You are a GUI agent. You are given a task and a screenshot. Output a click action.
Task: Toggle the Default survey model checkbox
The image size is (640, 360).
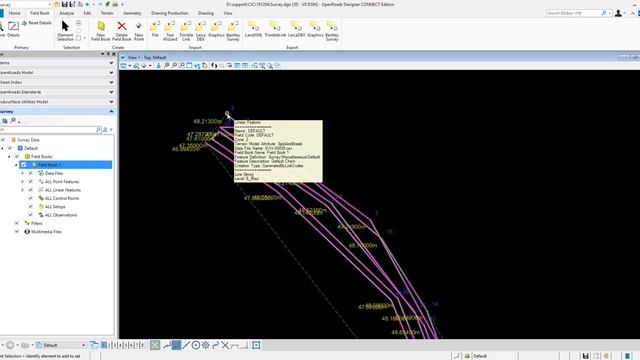(x=10, y=148)
